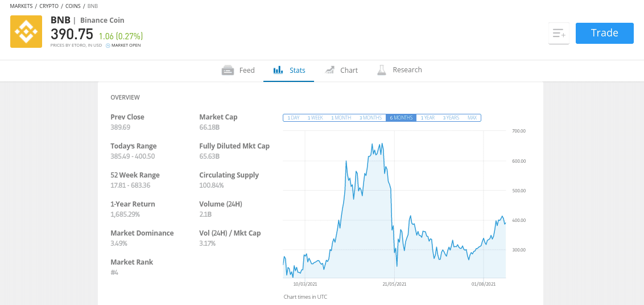Add BNB to watchlist icon
644x305 pixels.
click(559, 34)
